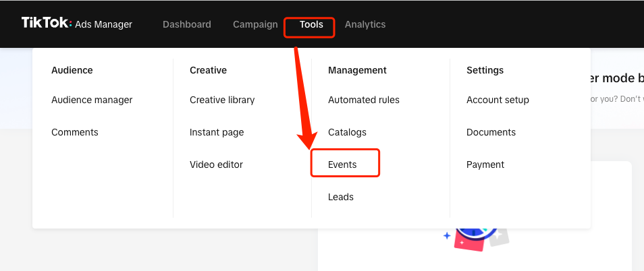The image size is (644, 271).
Task: Launch the Video editor
Action: tap(216, 164)
